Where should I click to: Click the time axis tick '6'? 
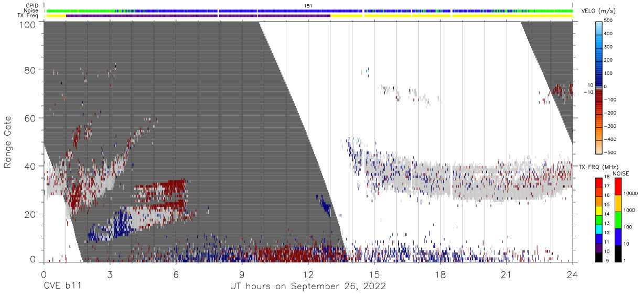[176, 274]
